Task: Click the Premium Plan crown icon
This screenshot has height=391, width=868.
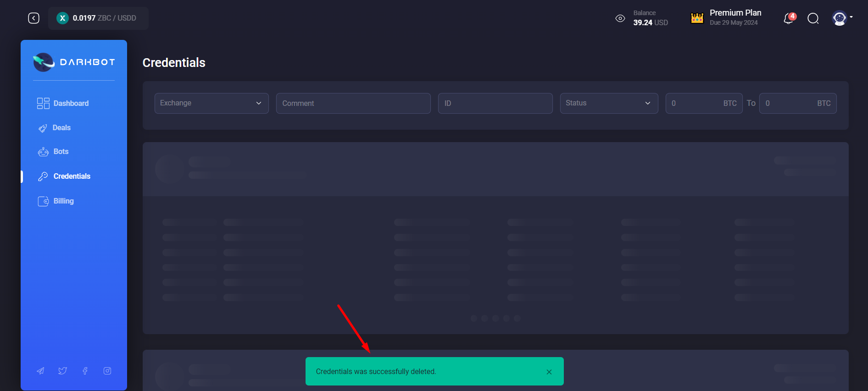Action: 697,18
